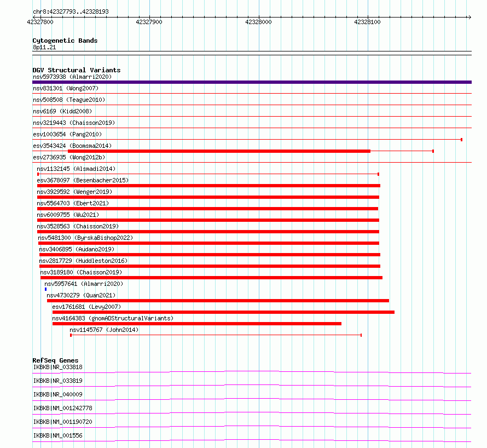This screenshot has width=487, height=448.
Task: Click the thin red nsv1145767 variant line
Action: click(216, 335)
